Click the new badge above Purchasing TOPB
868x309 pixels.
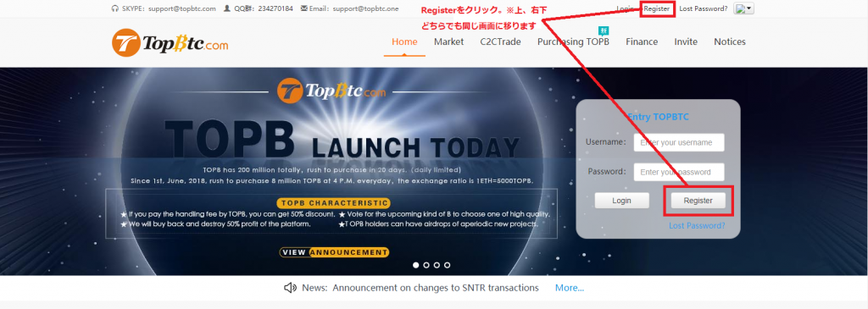(603, 31)
